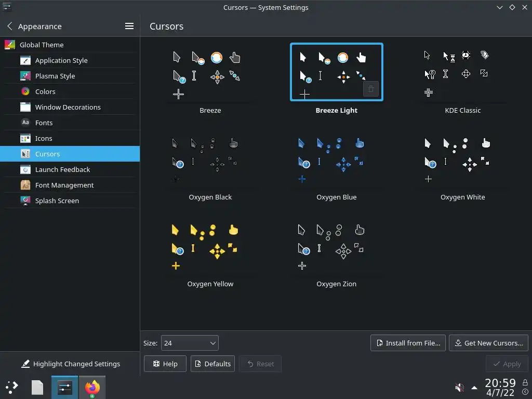Viewport: 532px width, 399px height.
Task: Click the Launch Feedback icon
Action: coord(25,170)
